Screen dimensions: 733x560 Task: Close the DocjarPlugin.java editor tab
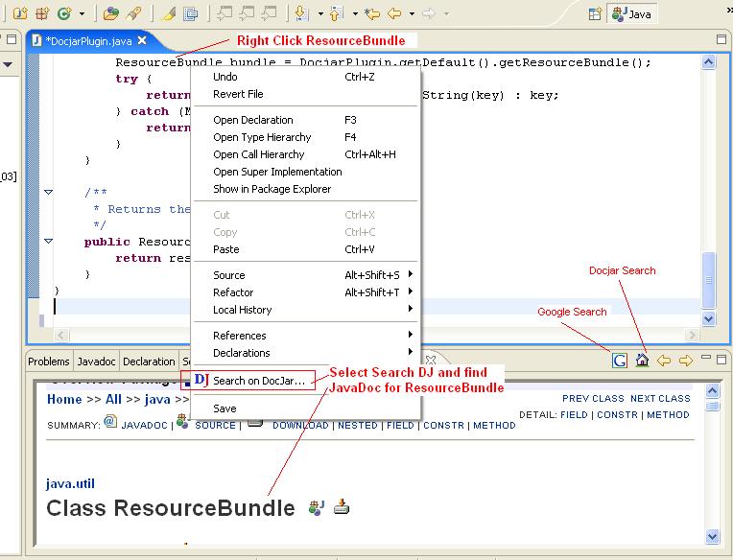[142, 40]
